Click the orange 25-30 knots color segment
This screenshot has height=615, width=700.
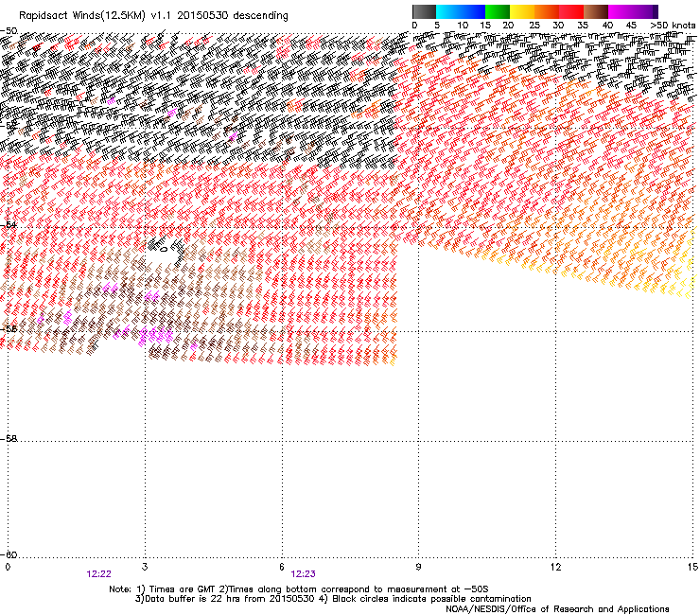click(547, 11)
